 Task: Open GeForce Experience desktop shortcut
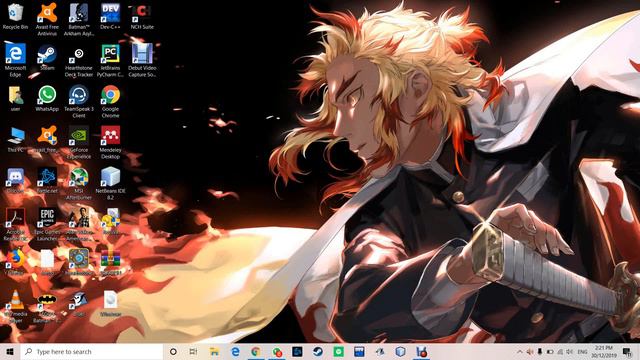click(x=78, y=142)
